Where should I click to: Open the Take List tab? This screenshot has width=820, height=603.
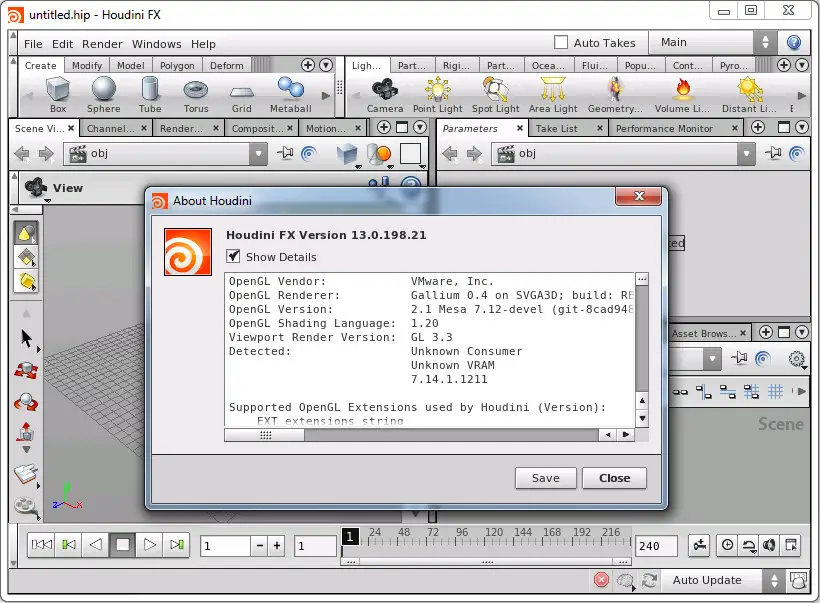pos(556,128)
